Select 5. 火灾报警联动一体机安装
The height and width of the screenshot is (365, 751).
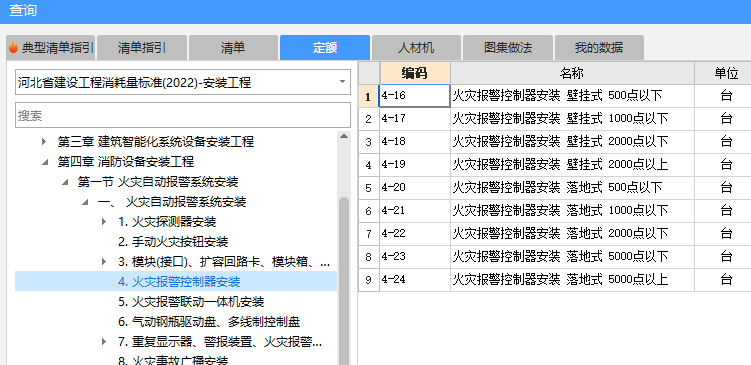click(x=191, y=302)
